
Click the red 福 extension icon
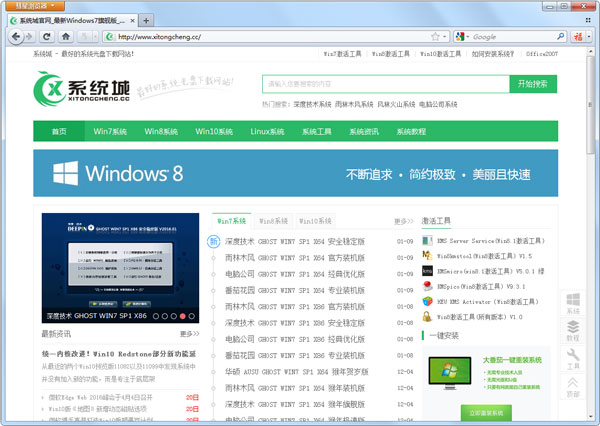point(578,37)
